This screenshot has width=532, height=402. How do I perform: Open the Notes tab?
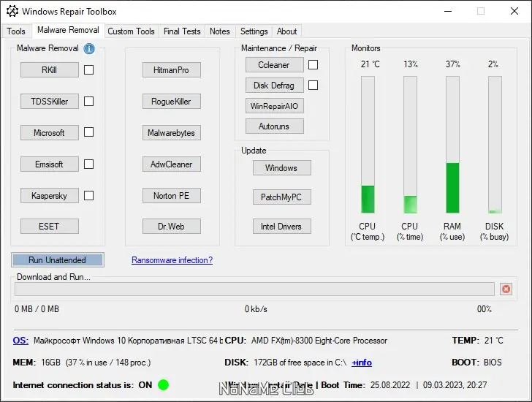[219, 31]
